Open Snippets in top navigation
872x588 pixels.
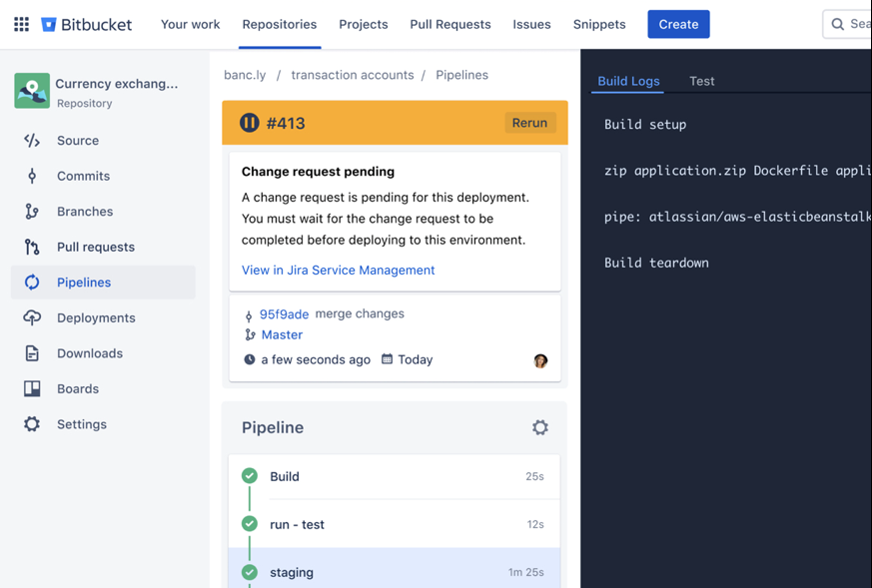pos(599,24)
